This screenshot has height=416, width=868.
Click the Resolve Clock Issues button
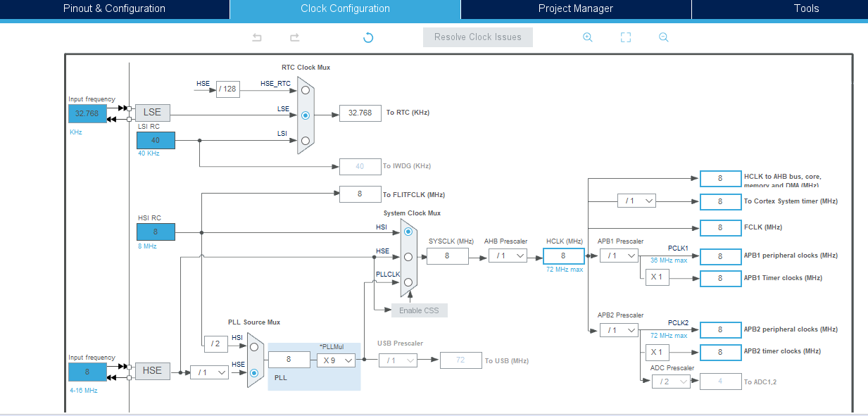point(478,37)
